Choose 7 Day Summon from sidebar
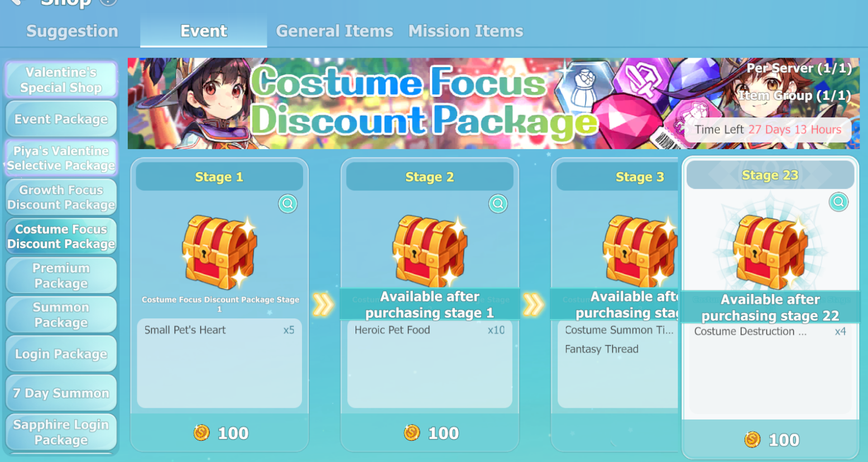The image size is (868, 462). click(x=61, y=393)
